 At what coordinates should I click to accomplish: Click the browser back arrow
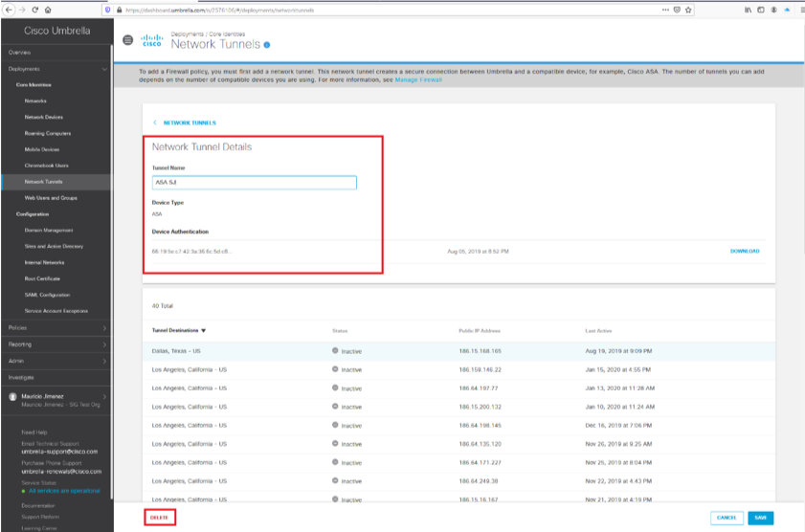(9, 10)
